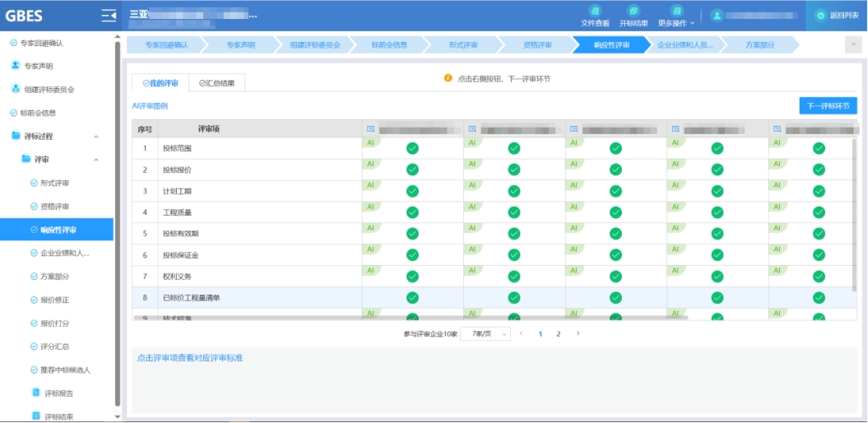Screen dimensions: 868x423
Task: Open 评标报告 in the left sidebar
Action: click(x=53, y=393)
